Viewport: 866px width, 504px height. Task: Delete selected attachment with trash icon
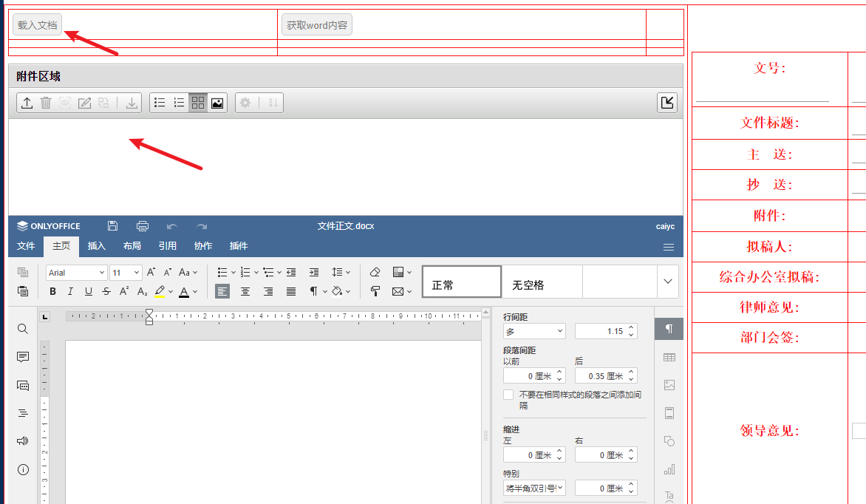point(46,103)
